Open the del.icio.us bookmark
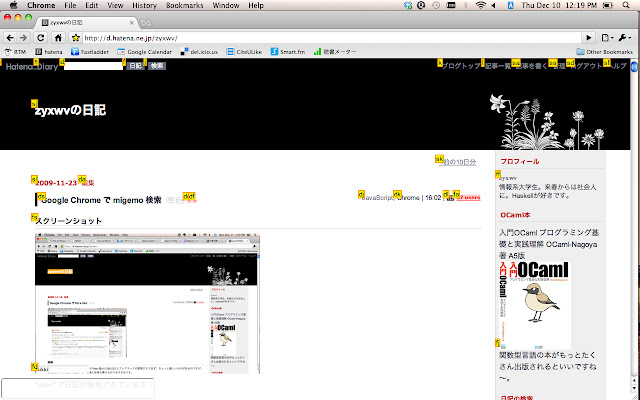 pyautogui.click(x=199, y=52)
